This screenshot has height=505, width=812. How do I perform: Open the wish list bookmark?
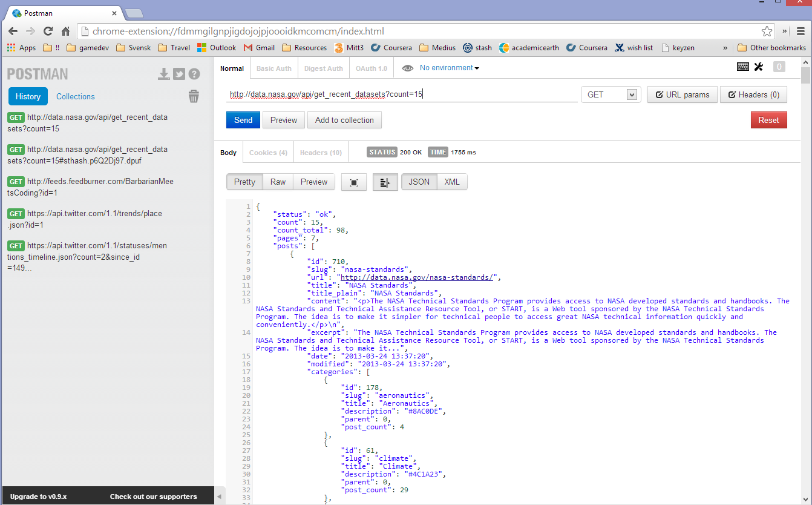(x=634, y=48)
